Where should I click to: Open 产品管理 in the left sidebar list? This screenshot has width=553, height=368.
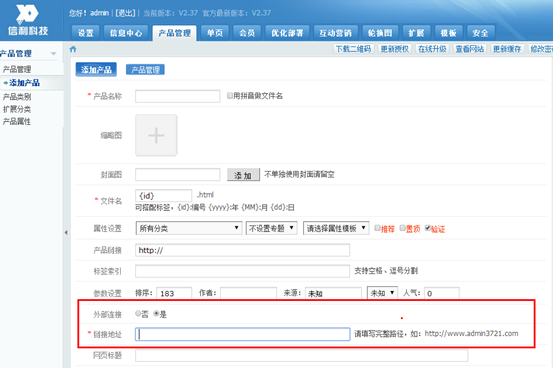(x=17, y=69)
